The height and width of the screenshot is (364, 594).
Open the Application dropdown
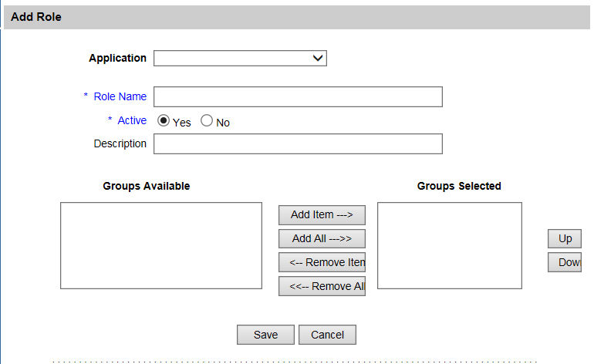[240, 59]
